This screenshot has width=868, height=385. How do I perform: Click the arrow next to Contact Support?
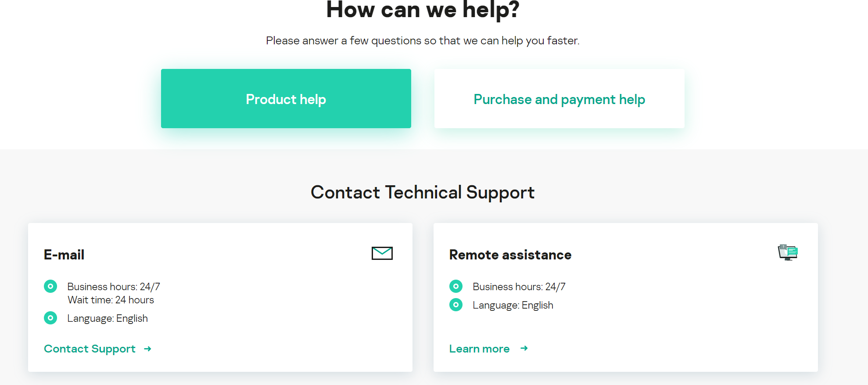(x=148, y=349)
